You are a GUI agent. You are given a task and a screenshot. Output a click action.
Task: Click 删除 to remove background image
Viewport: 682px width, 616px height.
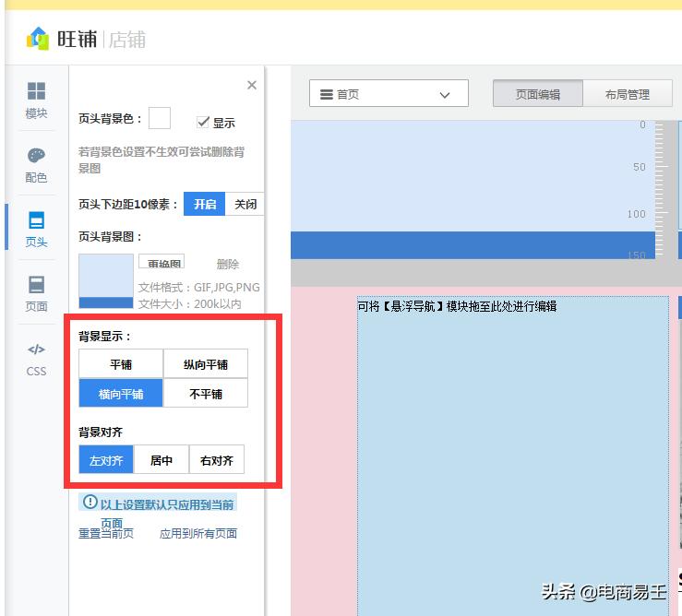[x=227, y=264]
